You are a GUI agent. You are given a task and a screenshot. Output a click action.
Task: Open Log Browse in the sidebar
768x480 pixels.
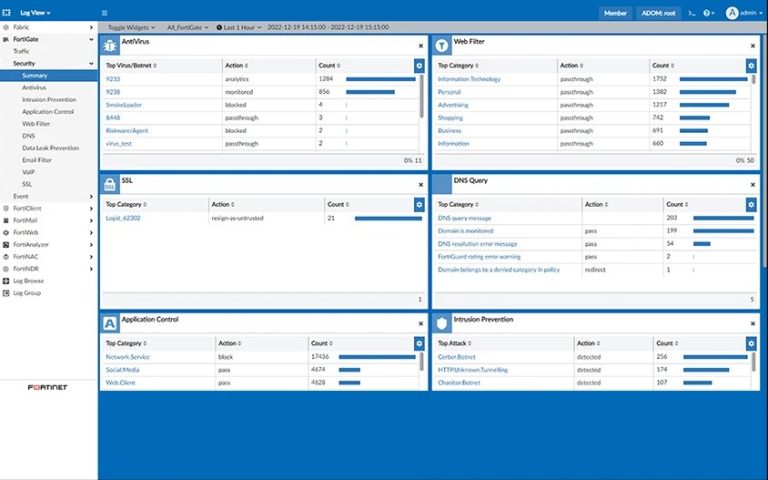[x=28, y=281]
